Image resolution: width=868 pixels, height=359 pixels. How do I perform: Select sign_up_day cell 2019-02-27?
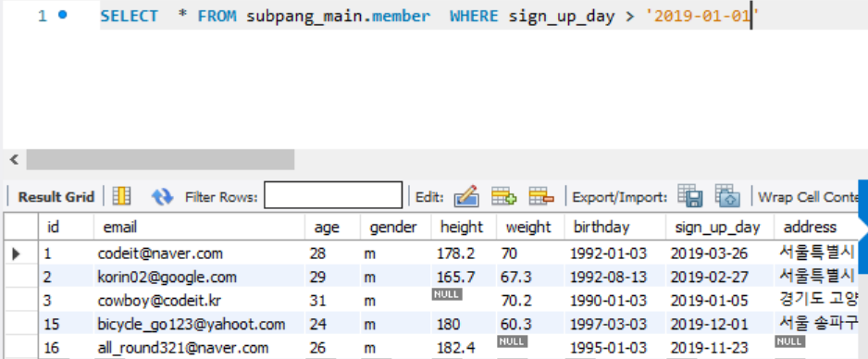pos(709,278)
